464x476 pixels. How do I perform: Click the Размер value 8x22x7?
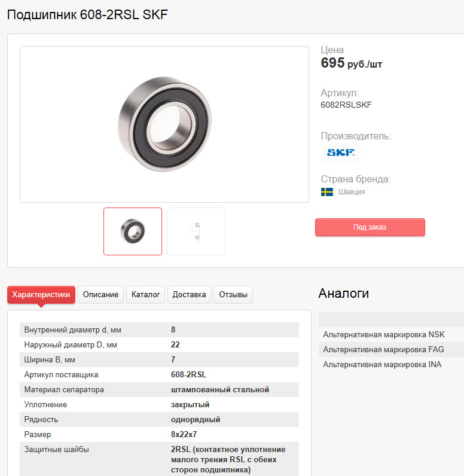pos(184,434)
